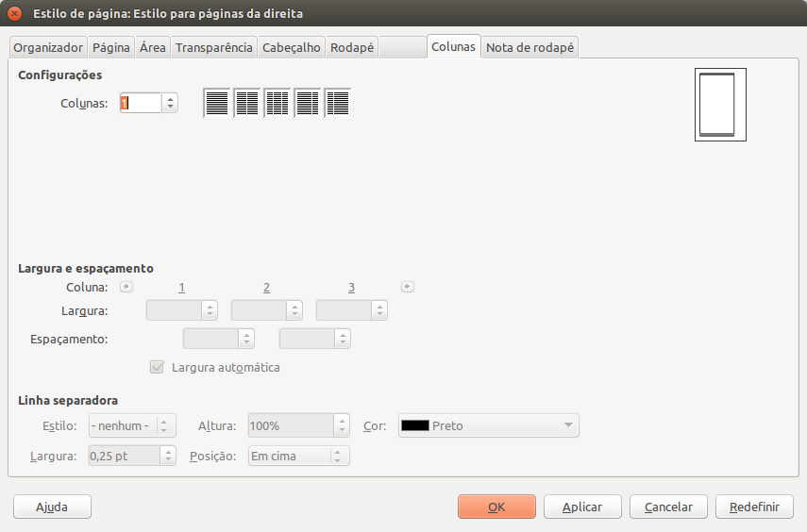Click the first Espaçamento spinner

point(246,339)
